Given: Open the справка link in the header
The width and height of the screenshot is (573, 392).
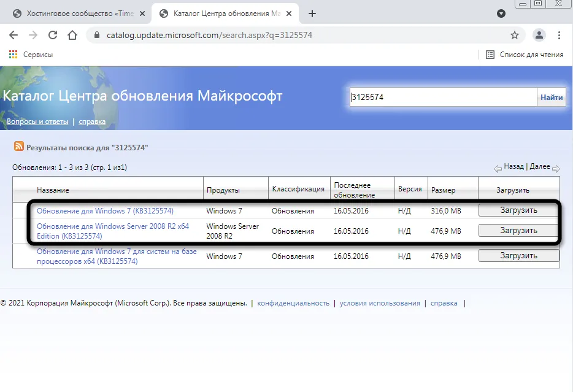Looking at the screenshot, I should coord(92,121).
